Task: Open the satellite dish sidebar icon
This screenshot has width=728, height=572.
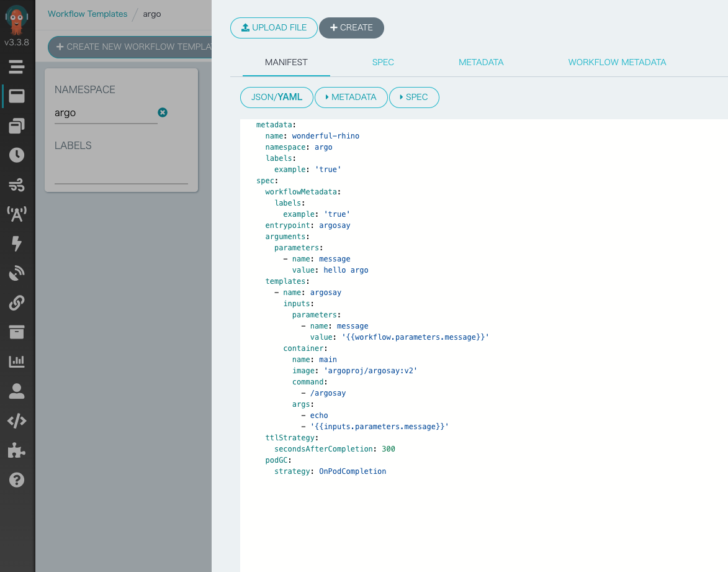Action: 17,273
